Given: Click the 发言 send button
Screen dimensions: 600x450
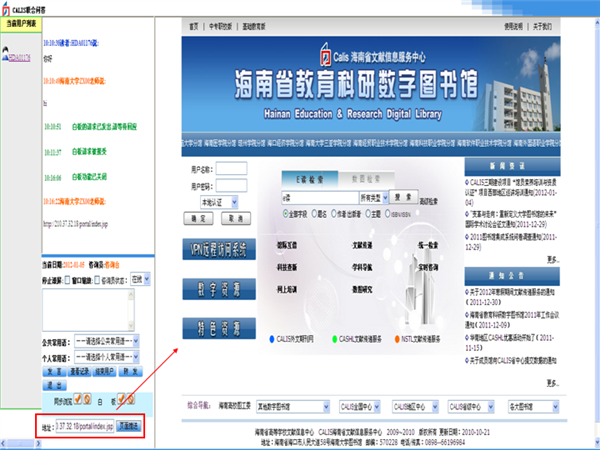Looking at the screenshot, I should click(55, 372).
